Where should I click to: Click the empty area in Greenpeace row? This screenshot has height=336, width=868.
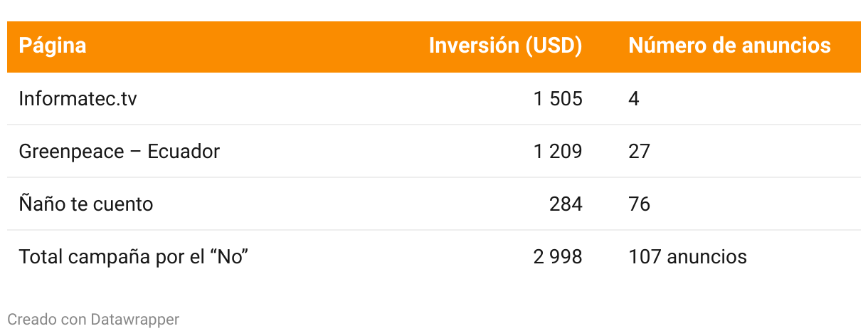point(356,151)
